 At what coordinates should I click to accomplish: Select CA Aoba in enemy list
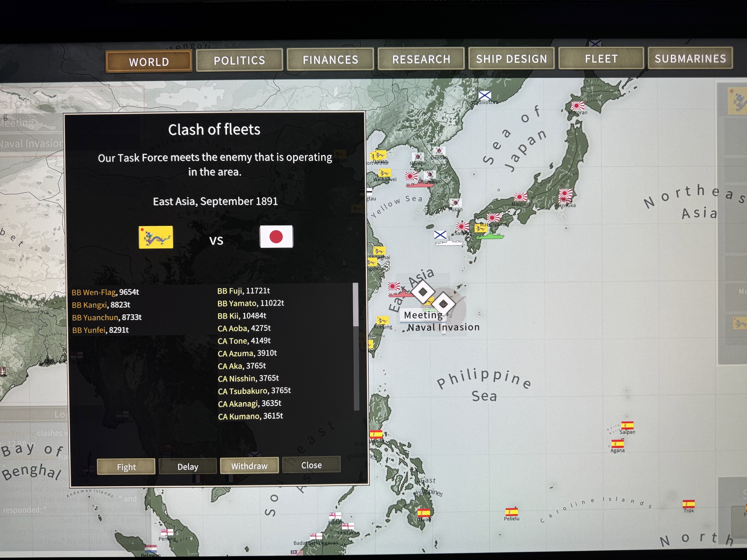(x=244, y=328)
